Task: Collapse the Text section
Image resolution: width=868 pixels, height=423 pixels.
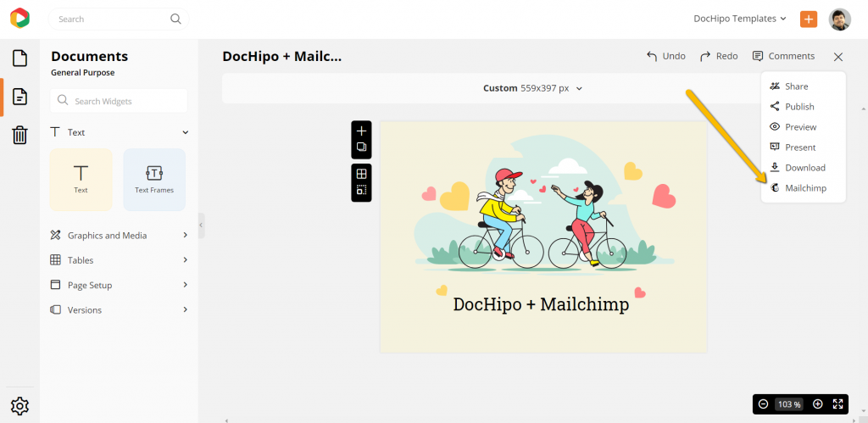Action: 186,132
